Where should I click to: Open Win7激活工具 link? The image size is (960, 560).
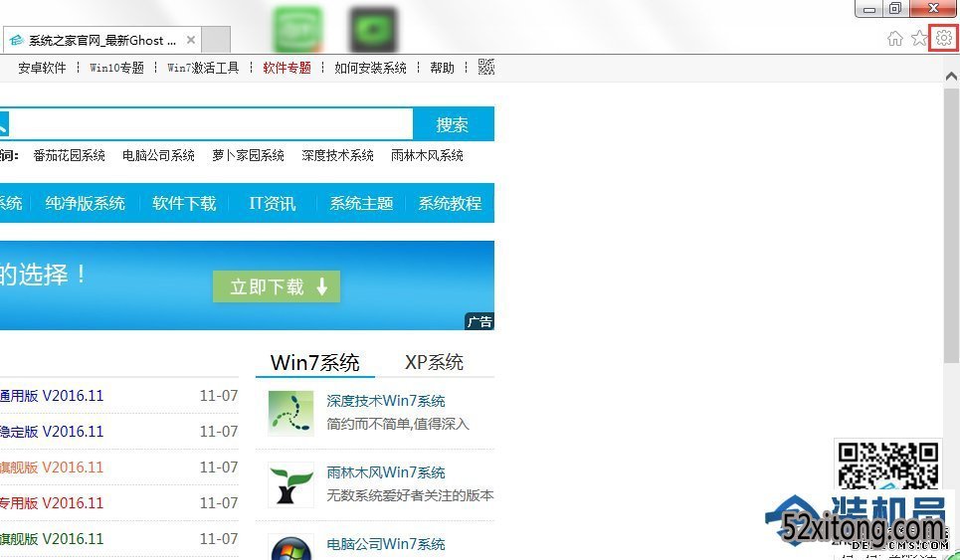click(203, 68)
